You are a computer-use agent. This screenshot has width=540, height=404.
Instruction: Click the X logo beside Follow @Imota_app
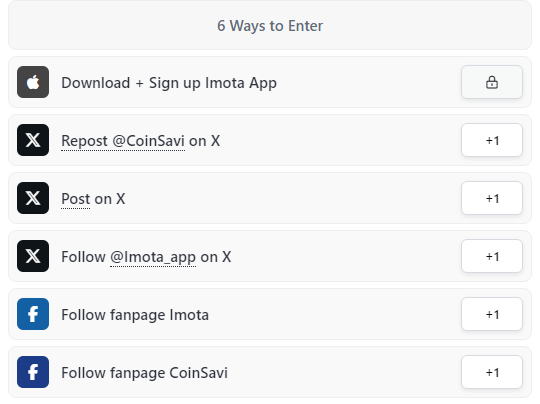click(33, 256)
